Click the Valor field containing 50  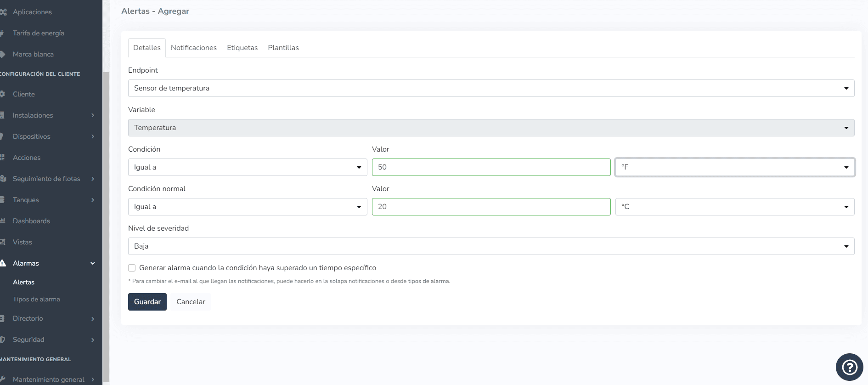[x=490, y=167]
